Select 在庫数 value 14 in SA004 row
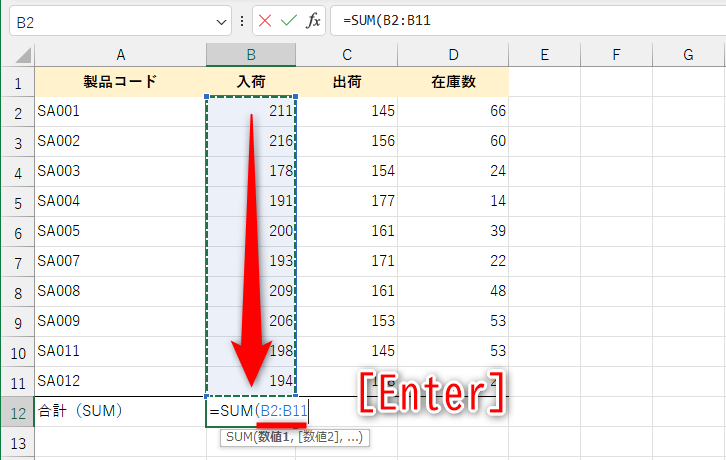The width and height of the screenshot is (726, 460). coord(453,201)
